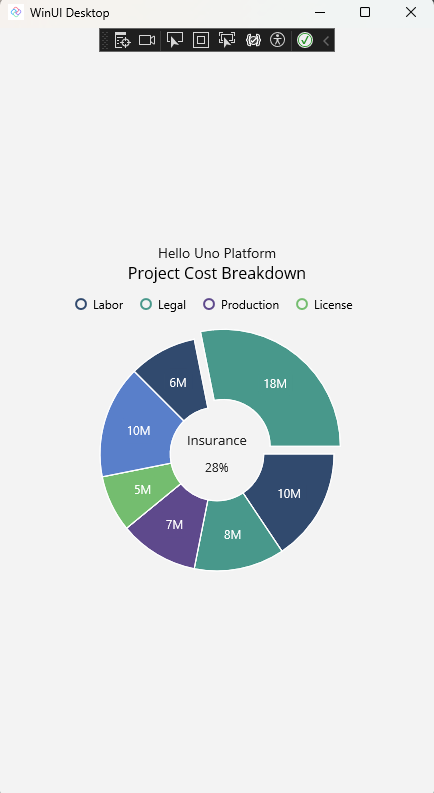Toggle the Legal legend item
This screenshot has width=434, height=793.
click(x=163, y=304)
